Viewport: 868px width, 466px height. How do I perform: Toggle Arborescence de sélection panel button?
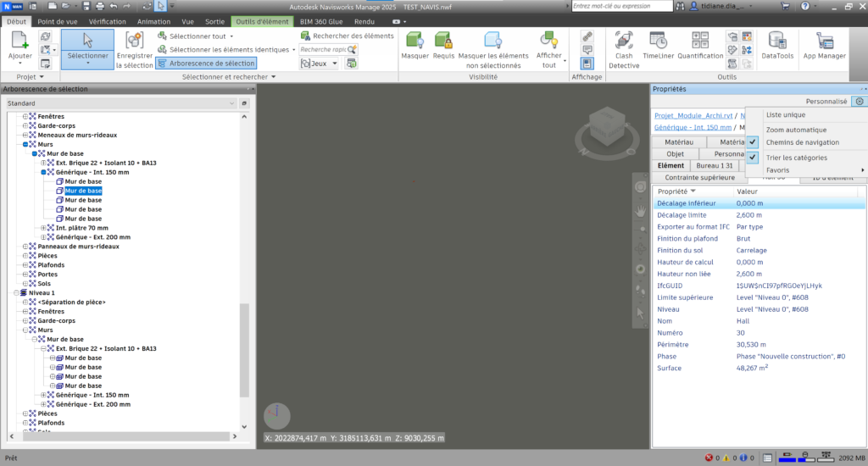206,63
